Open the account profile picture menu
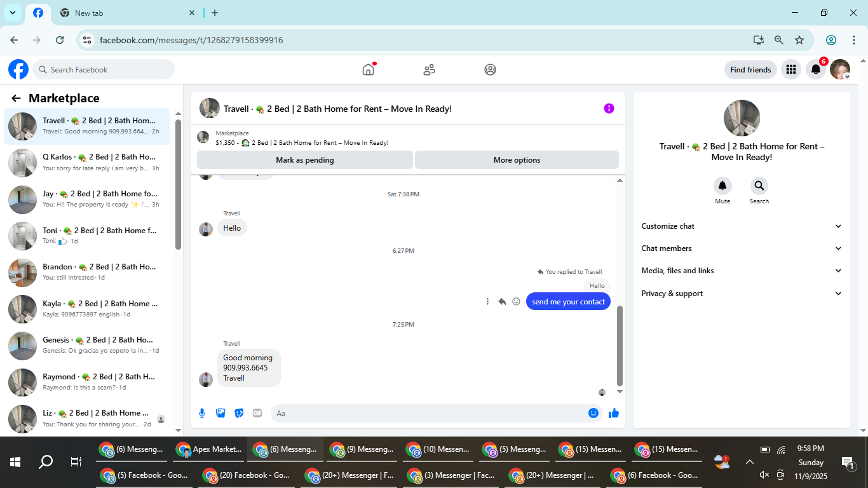Image resolution: width=868 pixels, height=488 pixels. pos(840,69)
